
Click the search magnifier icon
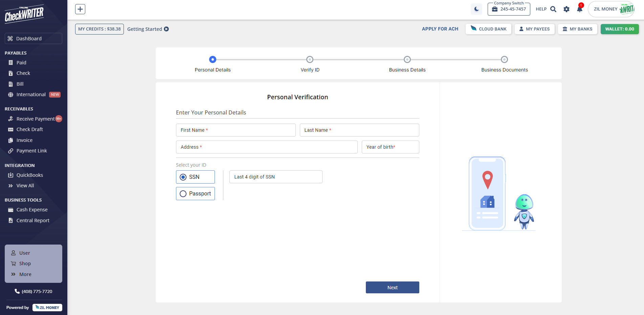coord(553,9)
